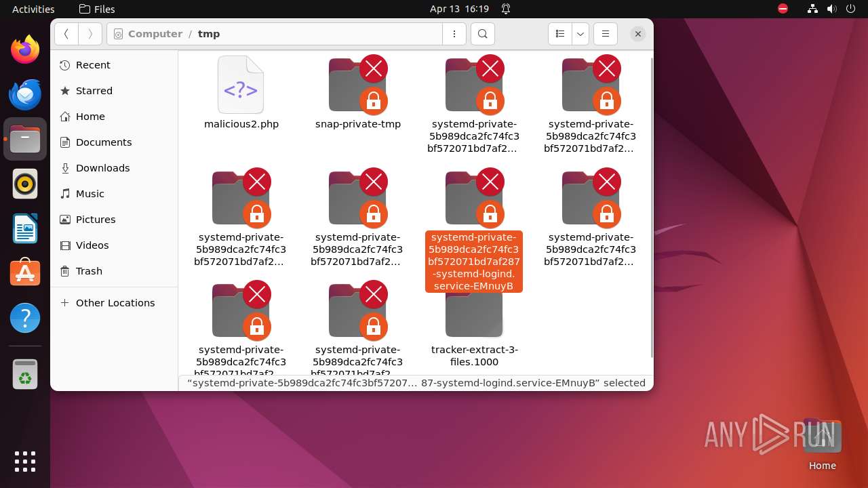Screen dimensions: 868x488
Task: Open the Activities overview
Action: [33, 9]
